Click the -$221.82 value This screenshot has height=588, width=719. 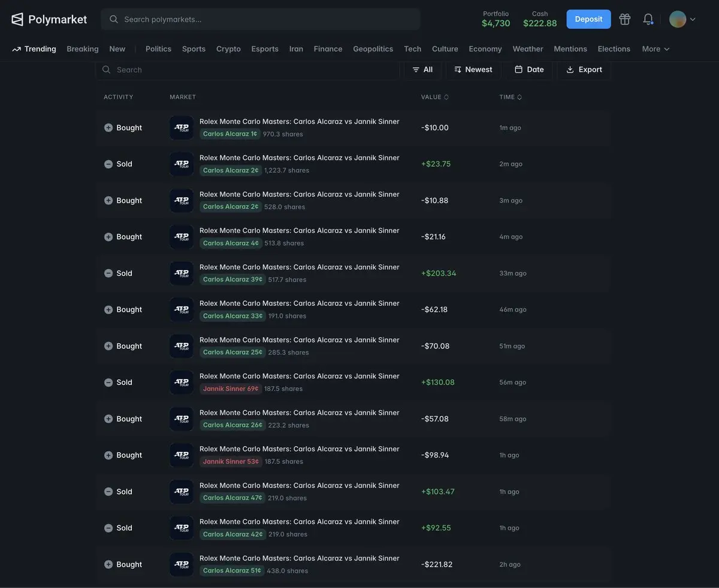pos(437,565)
